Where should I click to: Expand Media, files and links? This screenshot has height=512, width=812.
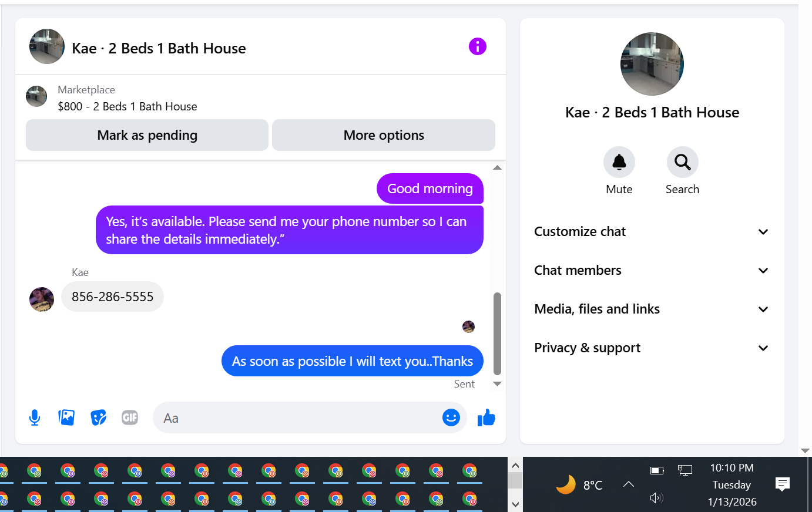click(652, 309)
